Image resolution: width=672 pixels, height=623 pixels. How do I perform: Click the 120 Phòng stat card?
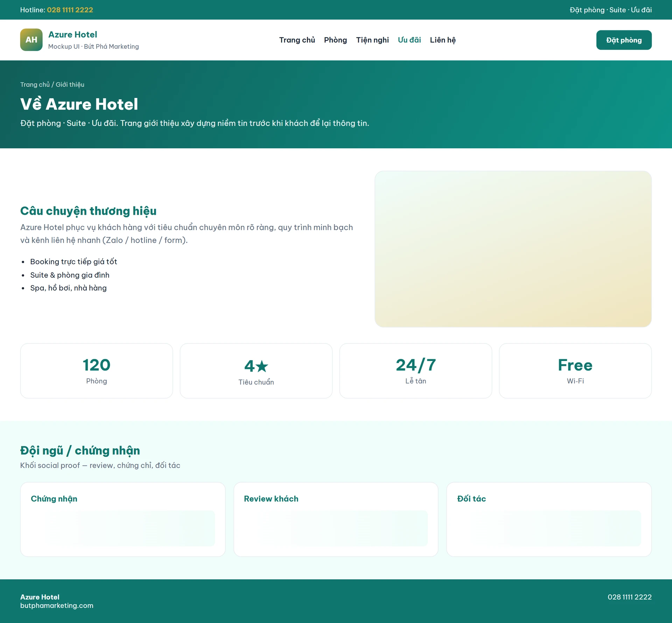click(x=97, y=371)
